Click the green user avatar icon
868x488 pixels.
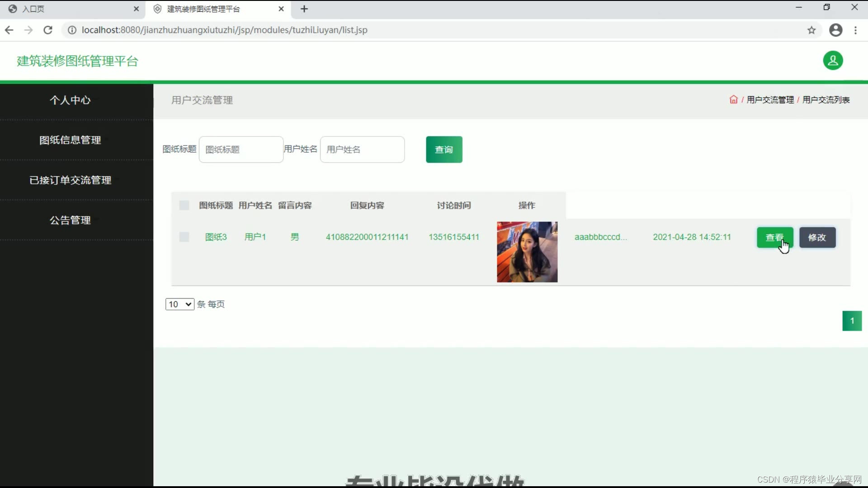tap(833, 61)
